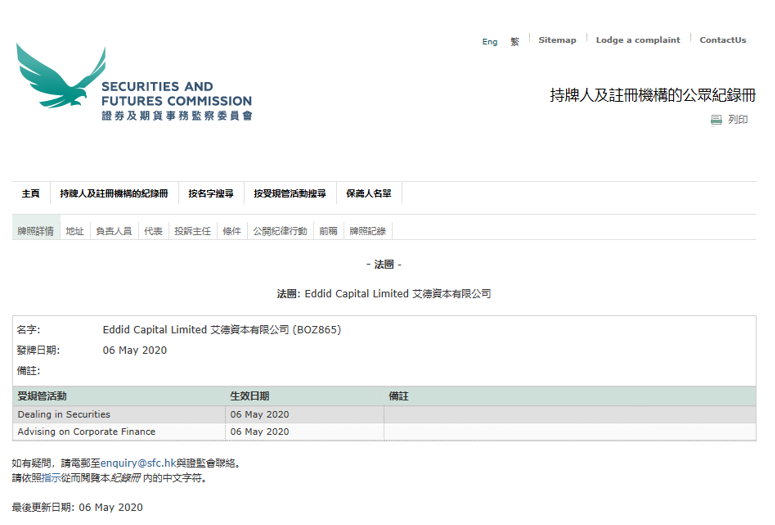Screen dimensions: 775x525
Task: Select the 負責人員 tab
Action: [114, 231]
